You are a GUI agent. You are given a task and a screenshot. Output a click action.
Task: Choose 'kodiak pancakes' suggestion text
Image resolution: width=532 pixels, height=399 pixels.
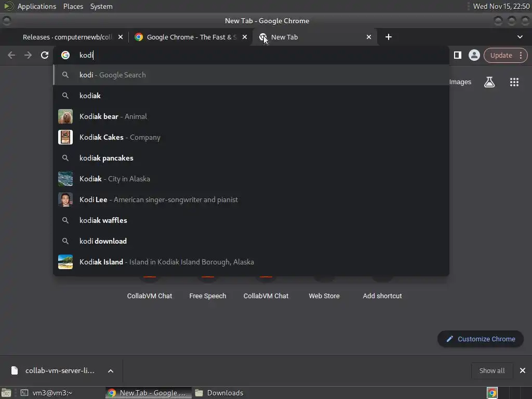[106, 158]
